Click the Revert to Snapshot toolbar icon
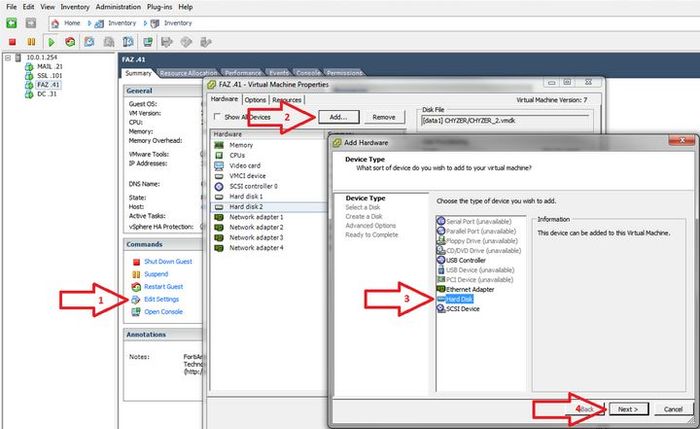Image resolution: width=700 pixels, height=429 pixels. point(109,42)
